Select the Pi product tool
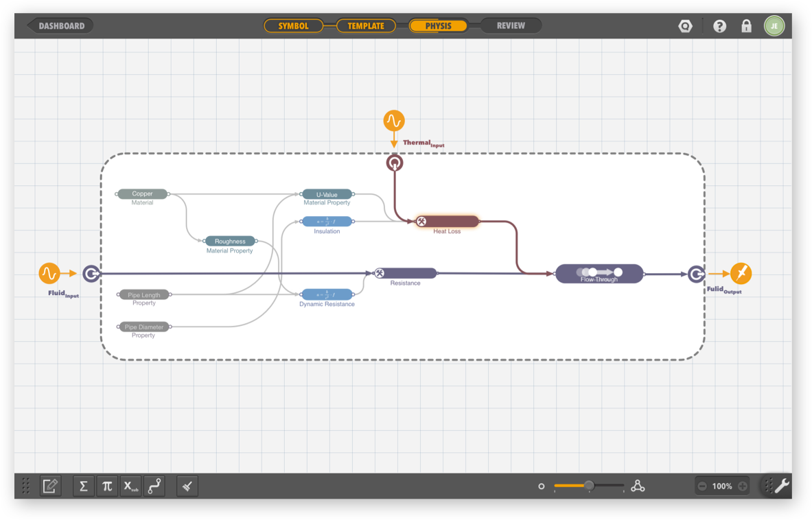 click(x=107, y=486)
